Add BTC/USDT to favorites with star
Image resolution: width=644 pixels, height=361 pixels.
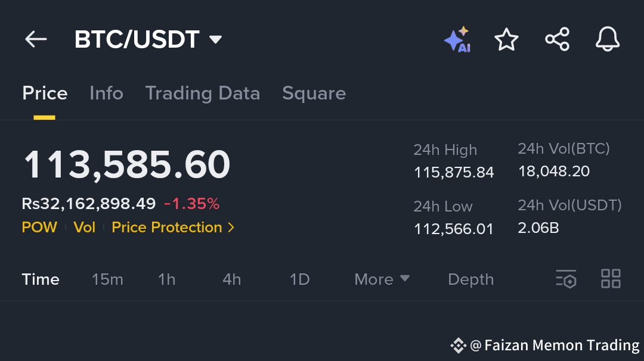click(x=506, y=40)
